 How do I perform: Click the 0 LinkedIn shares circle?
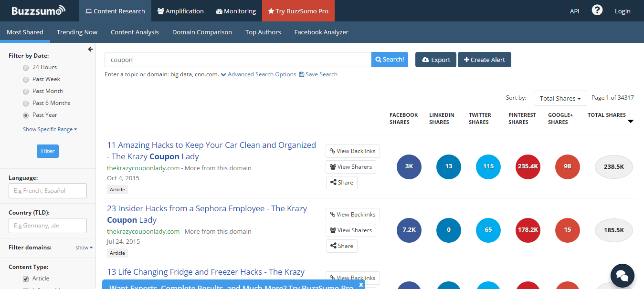point(449,230)
